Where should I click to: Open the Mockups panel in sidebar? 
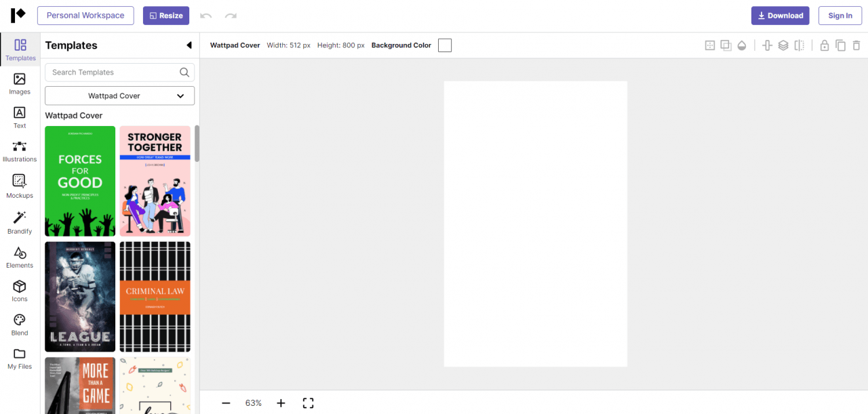[20, 186]
